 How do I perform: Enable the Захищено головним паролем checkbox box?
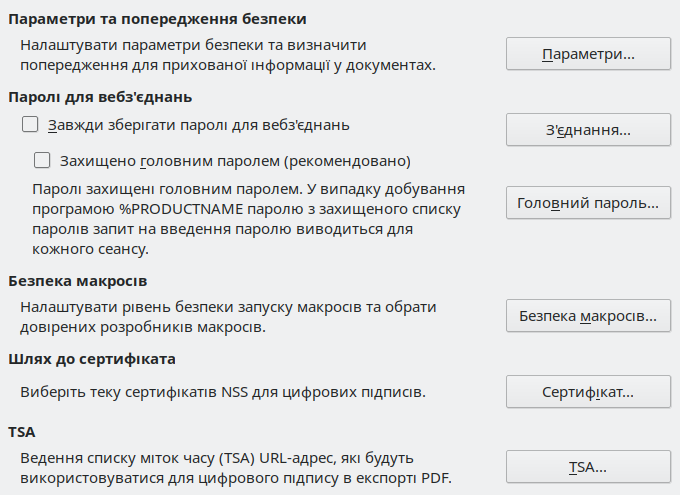42,159
